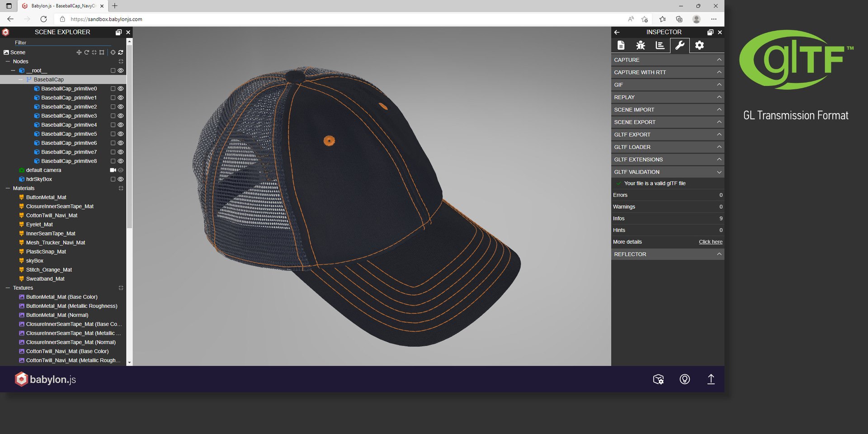Check the bounding box of BaseballCap_primitive2

tap(113, 107)
